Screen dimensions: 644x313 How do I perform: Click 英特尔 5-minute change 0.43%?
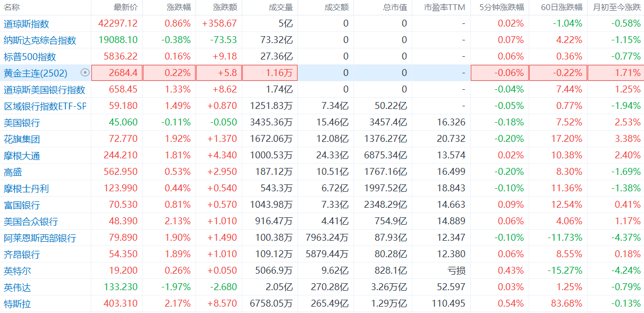click(511, 271)
